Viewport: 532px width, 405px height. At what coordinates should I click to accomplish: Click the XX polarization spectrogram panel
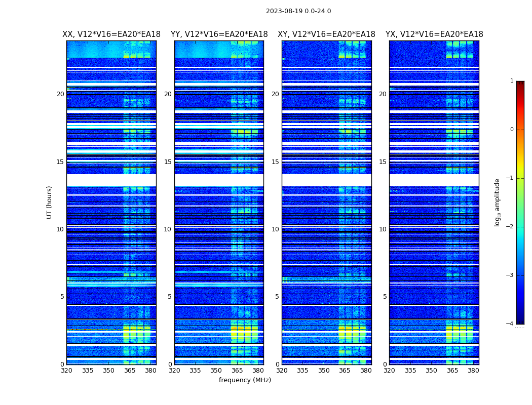[x=111, y=202]
